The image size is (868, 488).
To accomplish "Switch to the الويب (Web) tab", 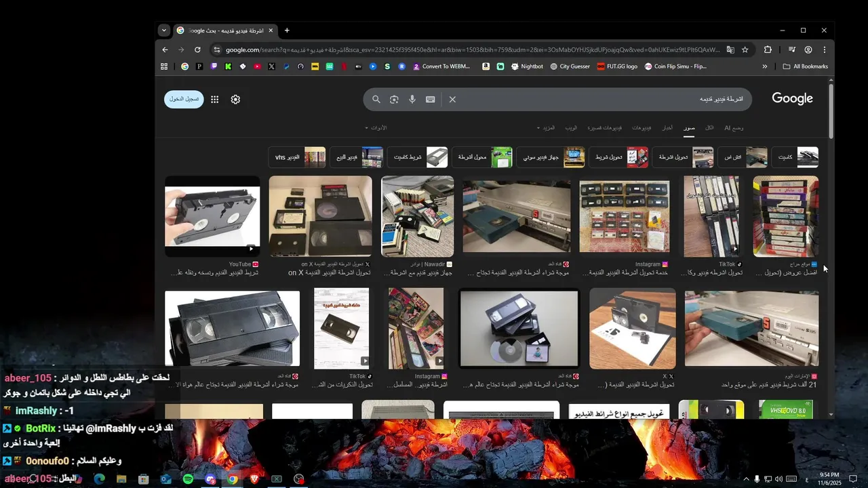I will (x=571, y=127).
